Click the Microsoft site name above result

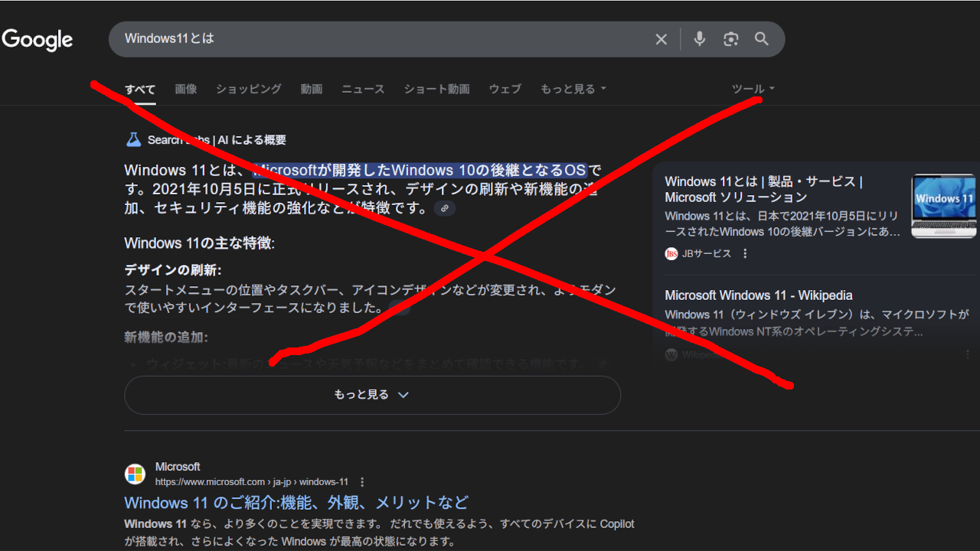(x=178, y=467)
